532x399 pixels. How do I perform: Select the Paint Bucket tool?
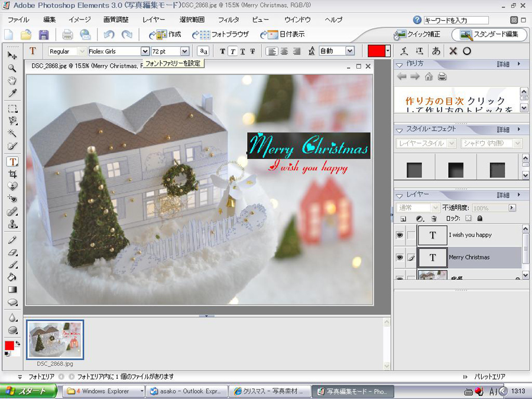tap(12, 277)
